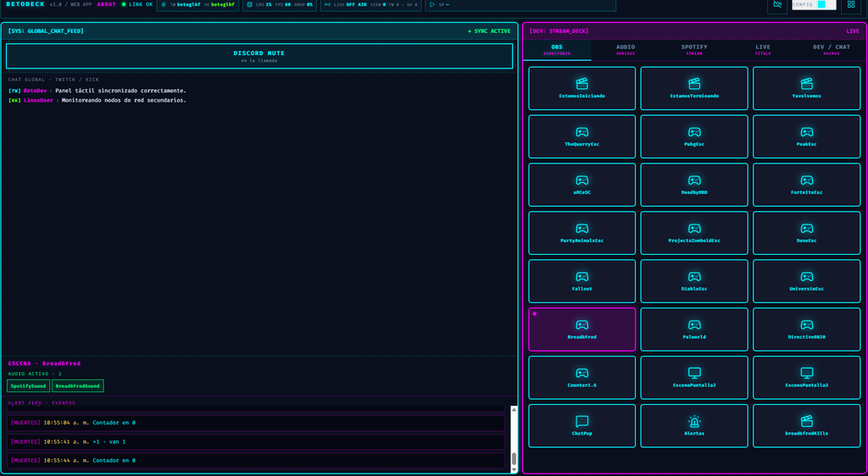Click the cyan CONFIG color swatch
Screen dimensions: 868x476
point(821,4)
